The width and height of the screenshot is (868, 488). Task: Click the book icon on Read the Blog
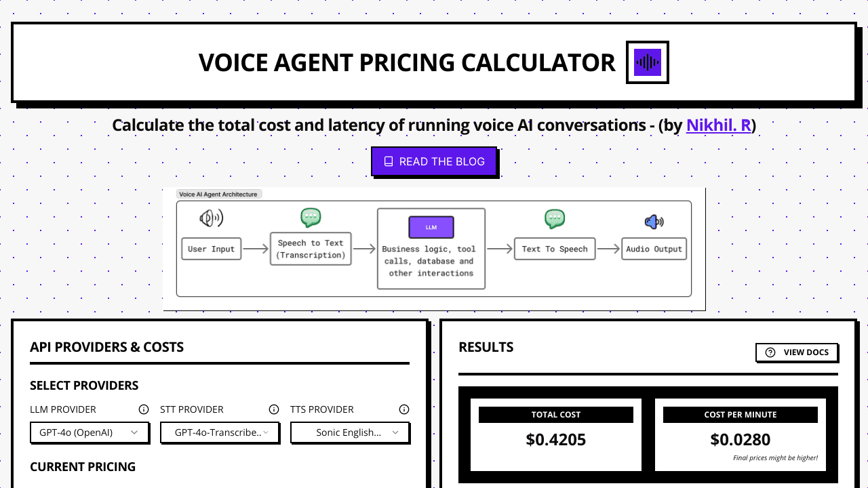click(x=389, y=161)
